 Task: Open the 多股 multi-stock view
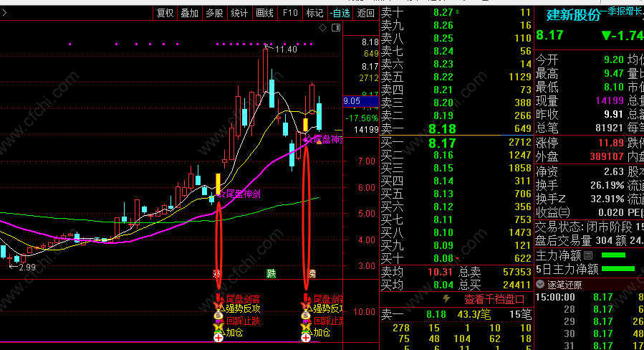coord(214,13)
